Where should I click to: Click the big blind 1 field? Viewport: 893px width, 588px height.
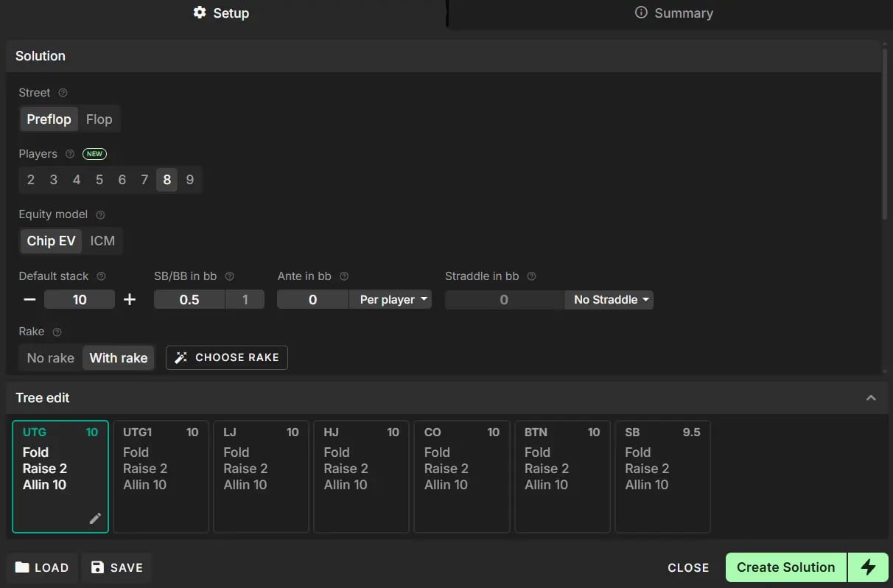pos(245,299)
